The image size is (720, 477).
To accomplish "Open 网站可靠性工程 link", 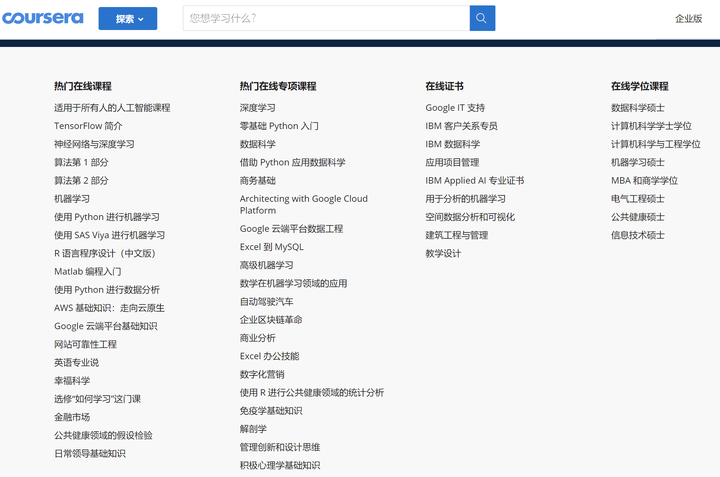I will (x=85, y=344).
